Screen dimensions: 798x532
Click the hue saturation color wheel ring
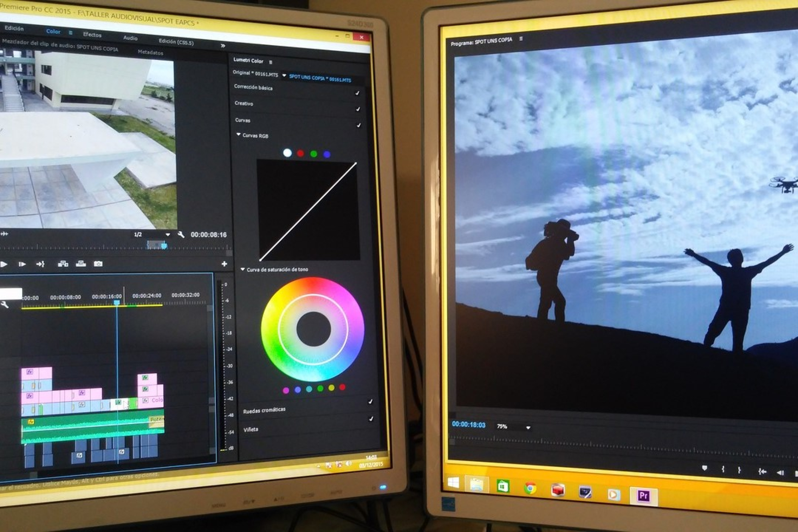[313, 329]
